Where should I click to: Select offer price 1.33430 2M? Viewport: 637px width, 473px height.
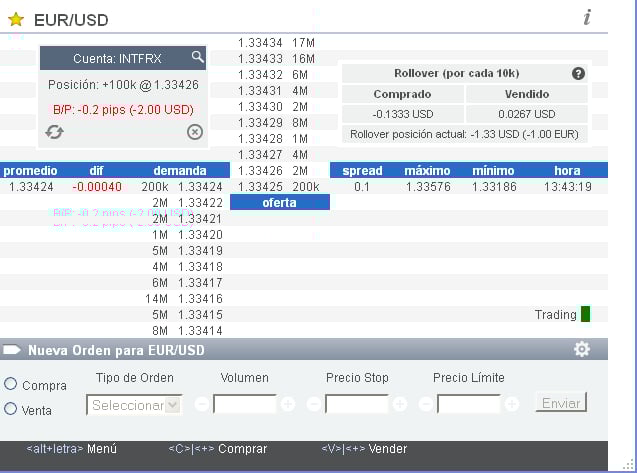coord(273,107)
